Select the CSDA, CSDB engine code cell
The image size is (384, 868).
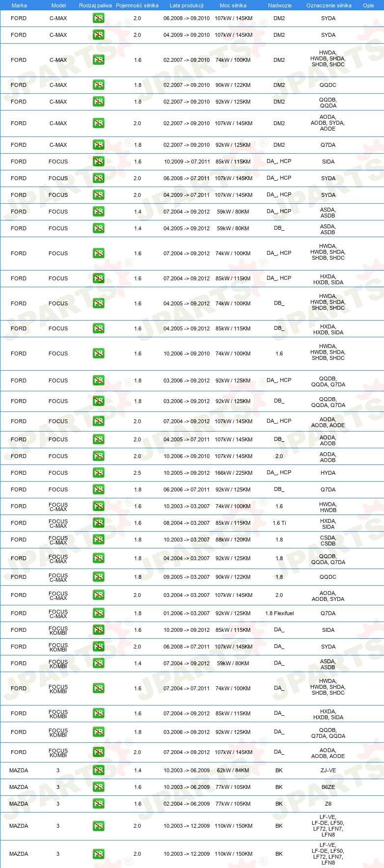[328, 541]
